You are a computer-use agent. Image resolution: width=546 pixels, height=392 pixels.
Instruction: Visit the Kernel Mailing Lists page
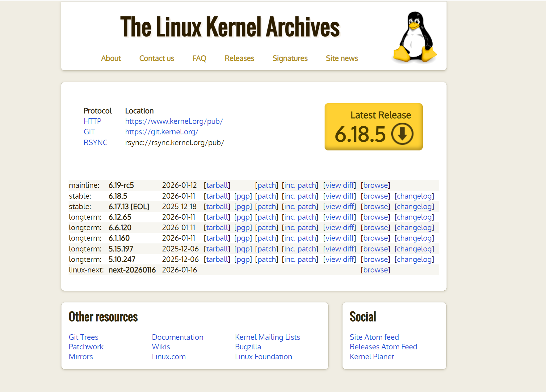click(x=267, y=337)
